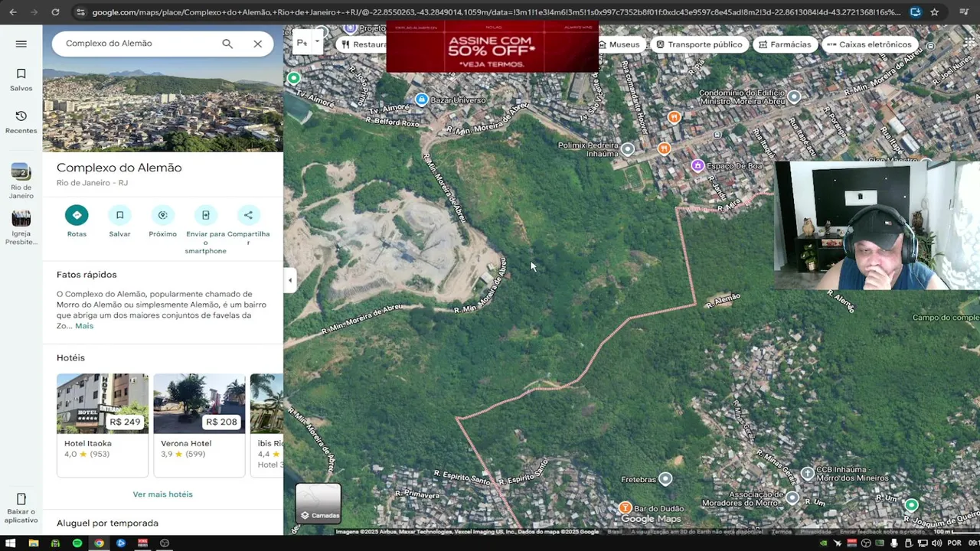Click the Rio de Janeiro - RJ subtitle
The width and height of the screenshot is (980, 551).
tap(92, 183)
